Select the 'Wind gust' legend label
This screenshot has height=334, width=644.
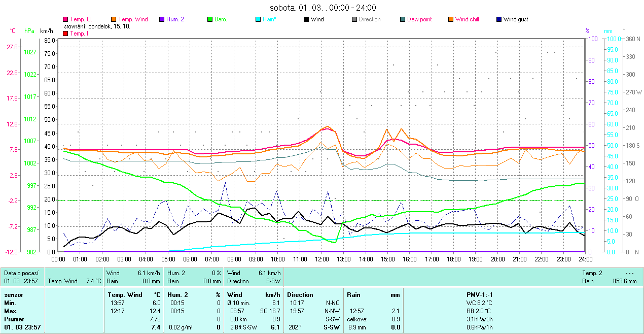[516, 19]
